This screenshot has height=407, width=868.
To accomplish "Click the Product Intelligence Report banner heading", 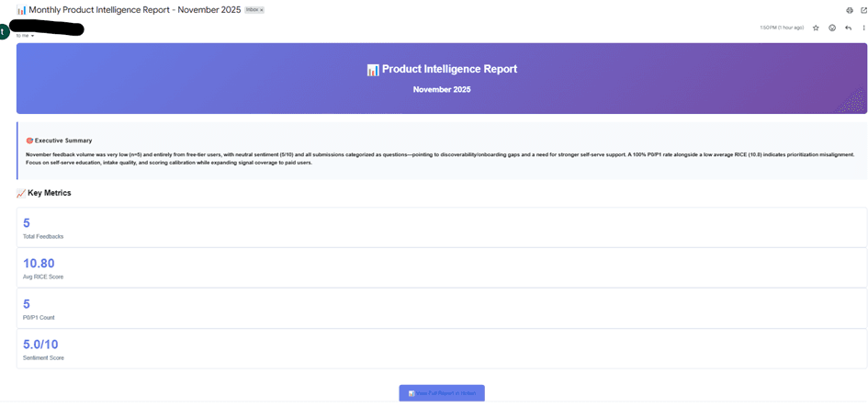I will [442, 69].
